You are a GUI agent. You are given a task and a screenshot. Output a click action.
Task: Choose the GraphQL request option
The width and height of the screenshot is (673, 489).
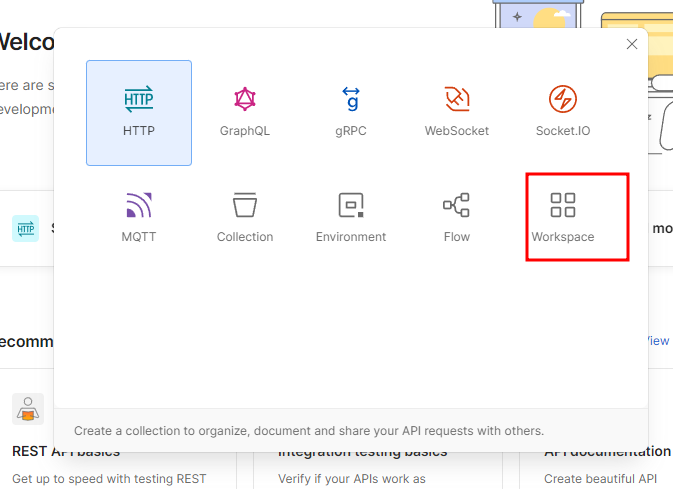[x=245, y=112]
